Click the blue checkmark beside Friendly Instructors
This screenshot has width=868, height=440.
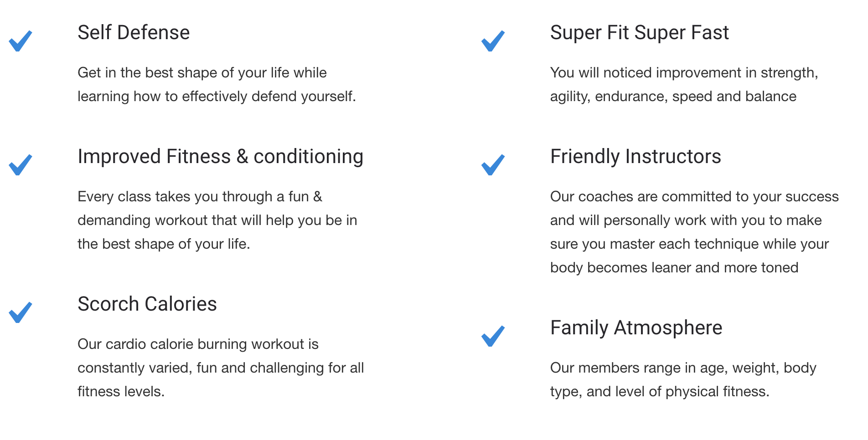(x=493, y=165)
